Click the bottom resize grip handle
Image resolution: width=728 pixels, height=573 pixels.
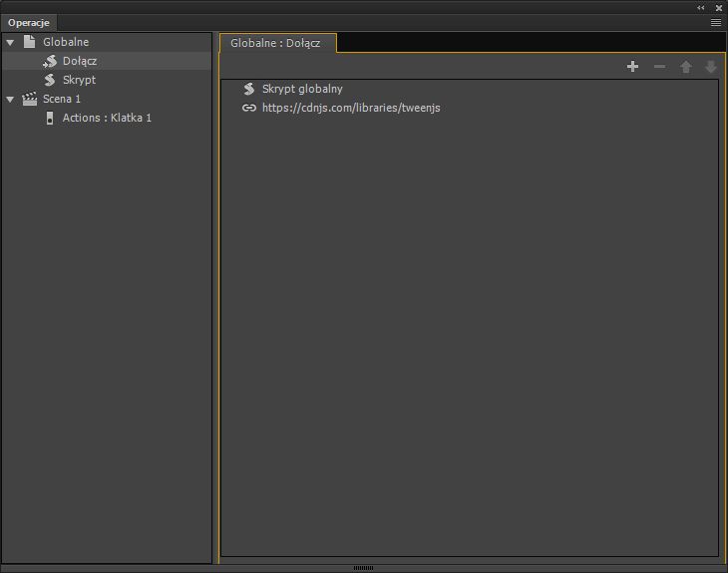coord(364,568)
